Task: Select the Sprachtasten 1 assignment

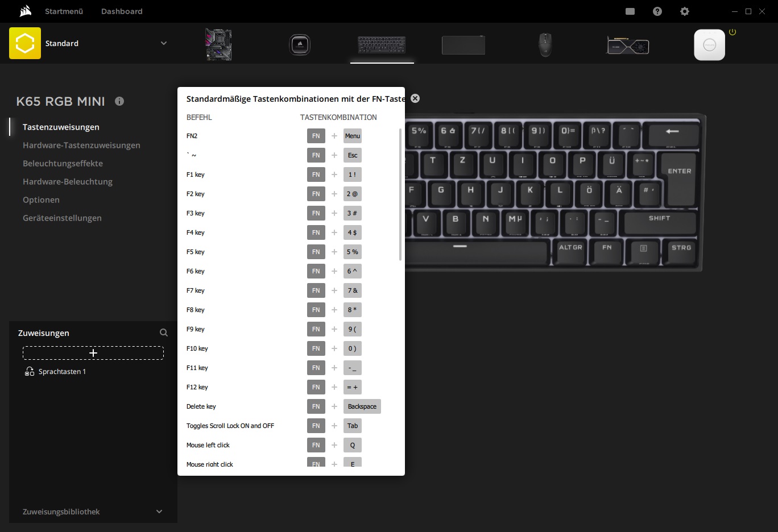Action: tap(62, 371)
